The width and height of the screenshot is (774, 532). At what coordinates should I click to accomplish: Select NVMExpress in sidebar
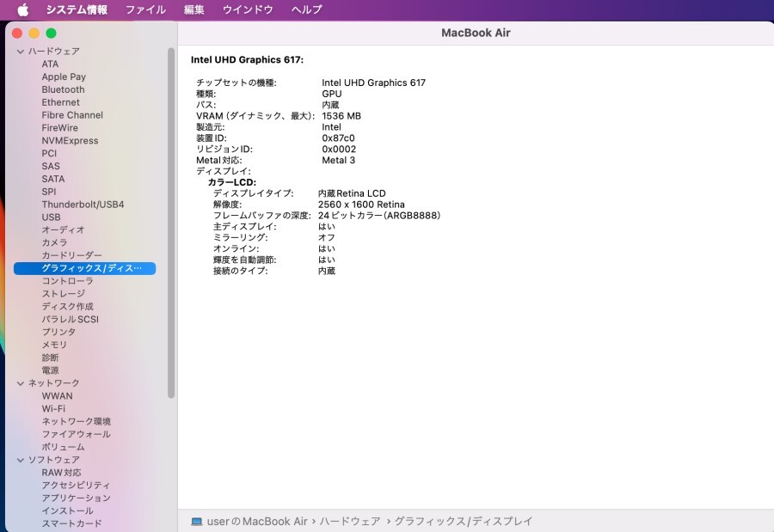[x=71, y=141]
